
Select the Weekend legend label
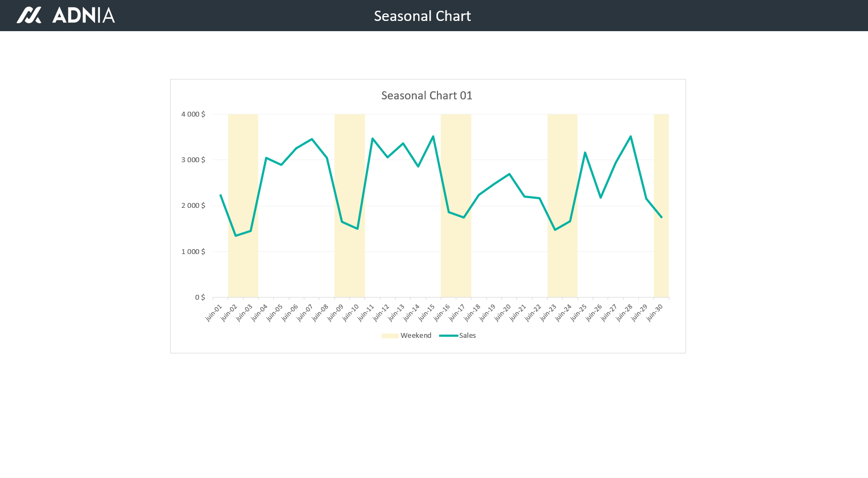pos(415,336)
